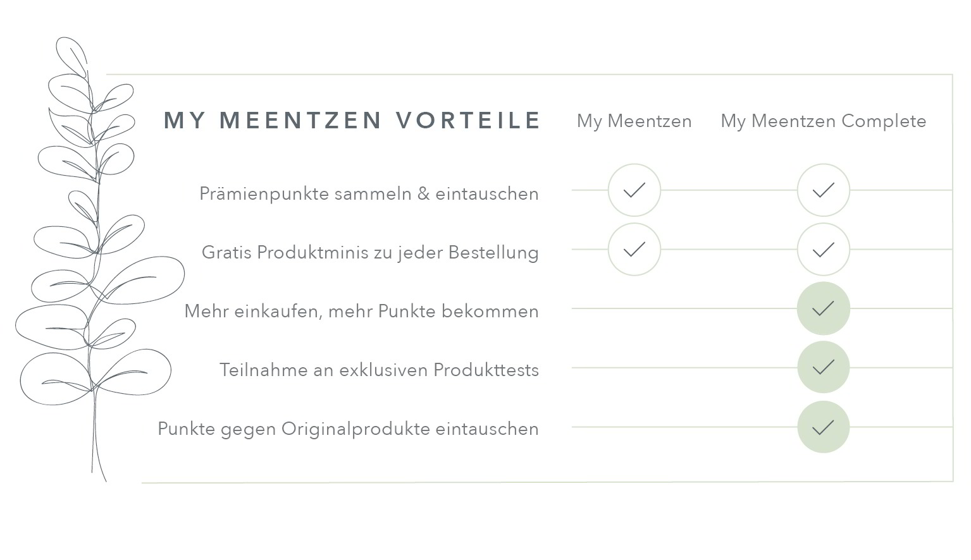971x560 pixels.
Task: Select the My Meentzen column header
Action: point(634,121)
